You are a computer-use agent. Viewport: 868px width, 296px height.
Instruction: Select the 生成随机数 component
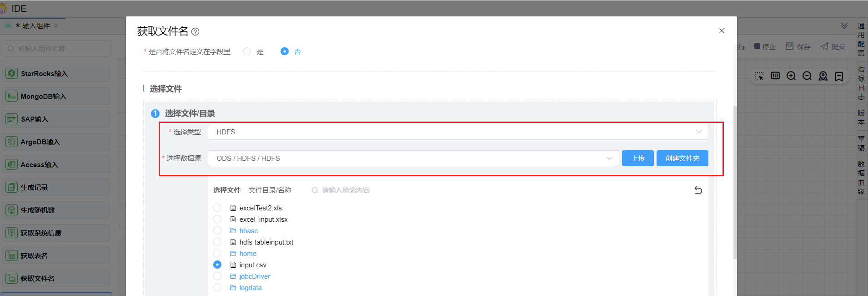click(x=56, y=210)
